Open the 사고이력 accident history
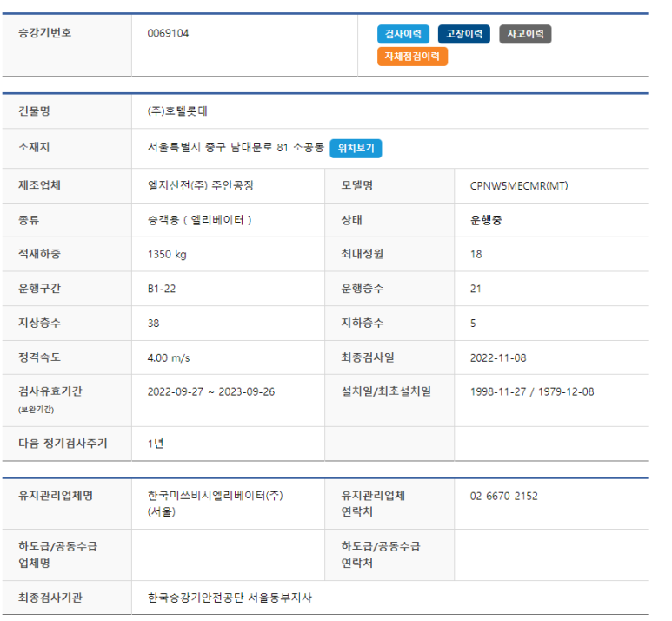The width and height of the screenshot is (672, 621). tap(525, 34)
